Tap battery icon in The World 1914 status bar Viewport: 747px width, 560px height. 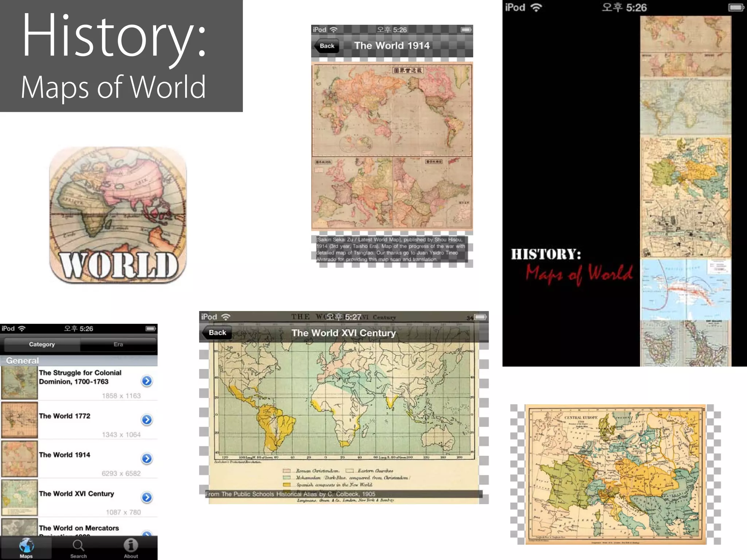466,30
